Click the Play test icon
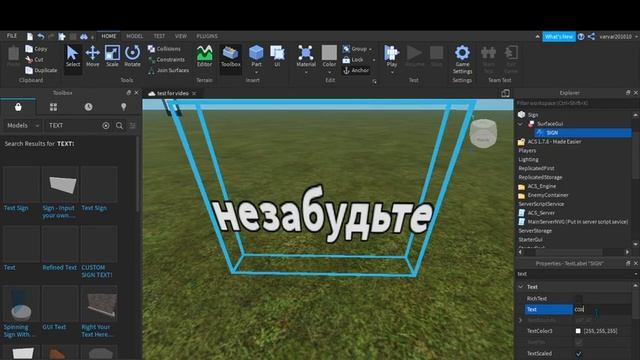Image resolution: width=640 pixels, height=360 pixels. [x=392, y=53]
